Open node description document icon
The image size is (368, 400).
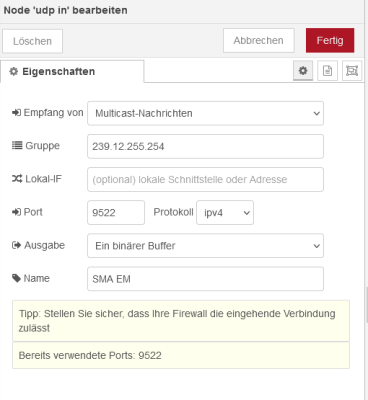coord(327,71)
